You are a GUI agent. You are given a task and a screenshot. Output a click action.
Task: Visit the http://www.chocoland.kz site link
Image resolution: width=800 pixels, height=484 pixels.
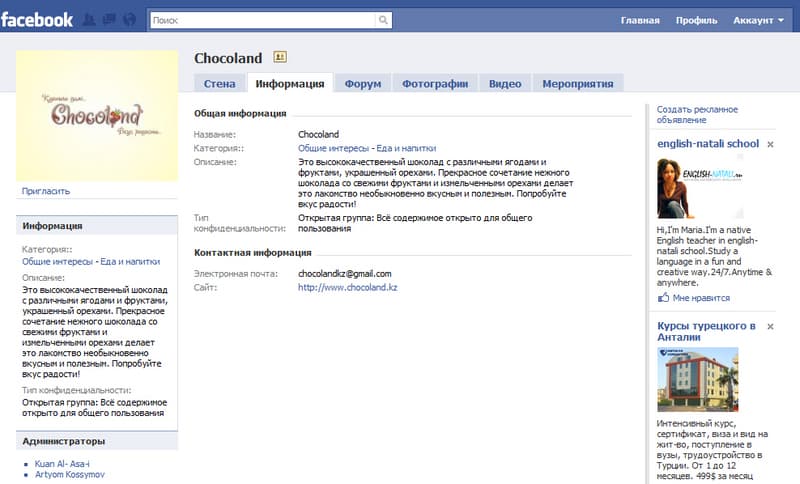347,288
